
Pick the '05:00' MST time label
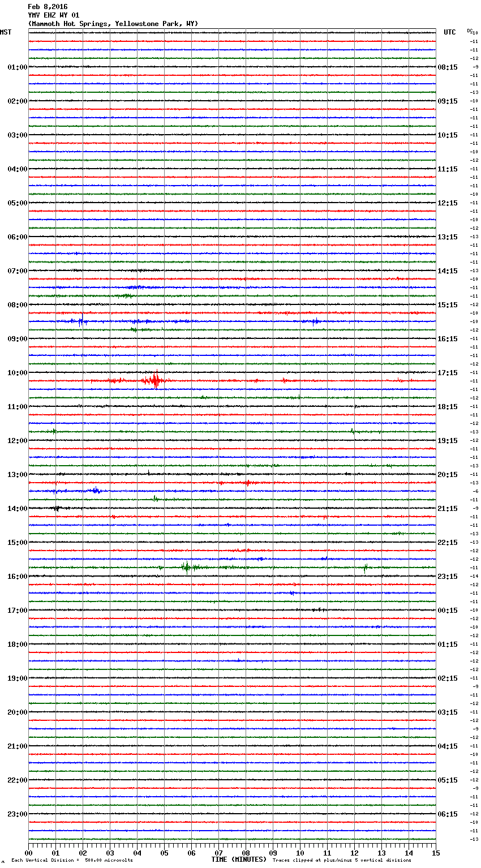tap(18, 203)
